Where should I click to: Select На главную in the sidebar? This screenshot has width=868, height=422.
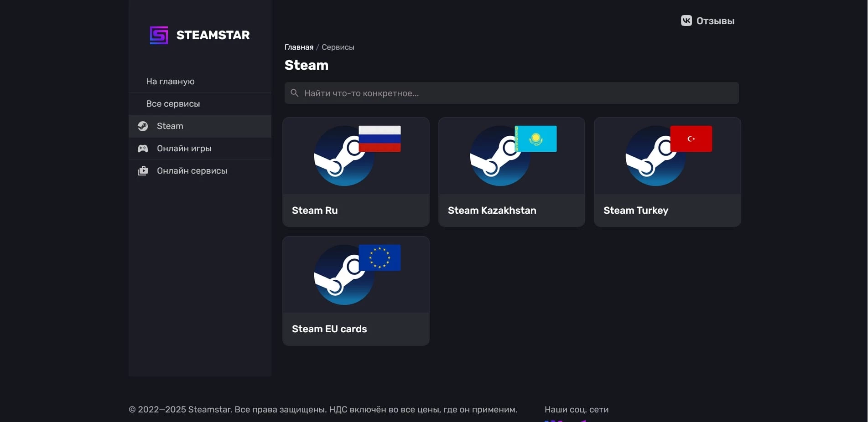tap(170, 81)
